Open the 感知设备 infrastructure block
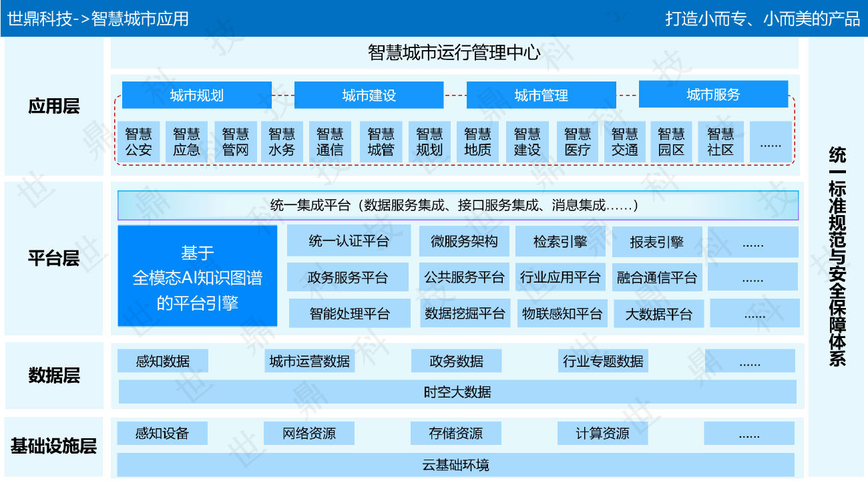The height and width of the screenshot is (481, 868). click(162, 433)
